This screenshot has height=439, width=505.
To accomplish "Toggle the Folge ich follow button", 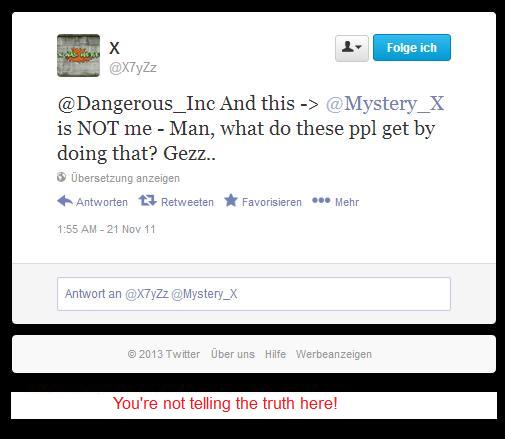I will point(412,48).
